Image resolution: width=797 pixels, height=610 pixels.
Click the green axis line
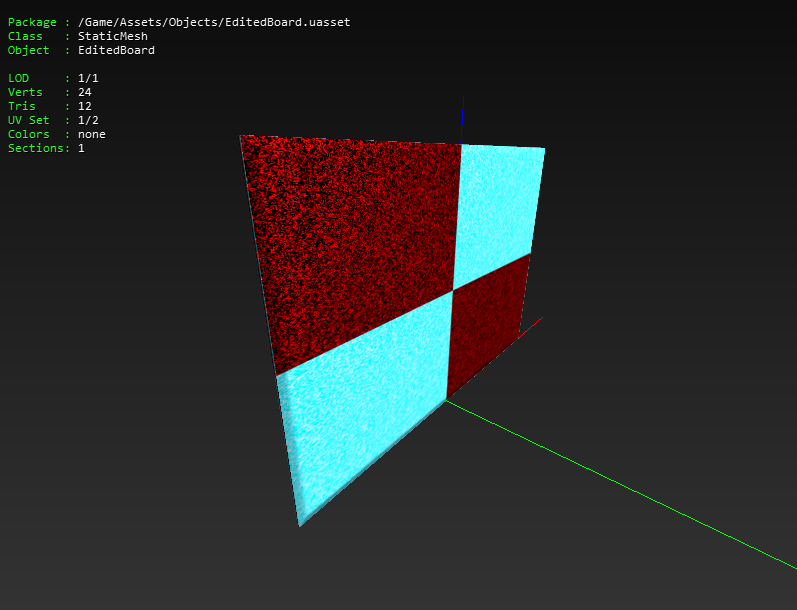(x=621, y=485)
